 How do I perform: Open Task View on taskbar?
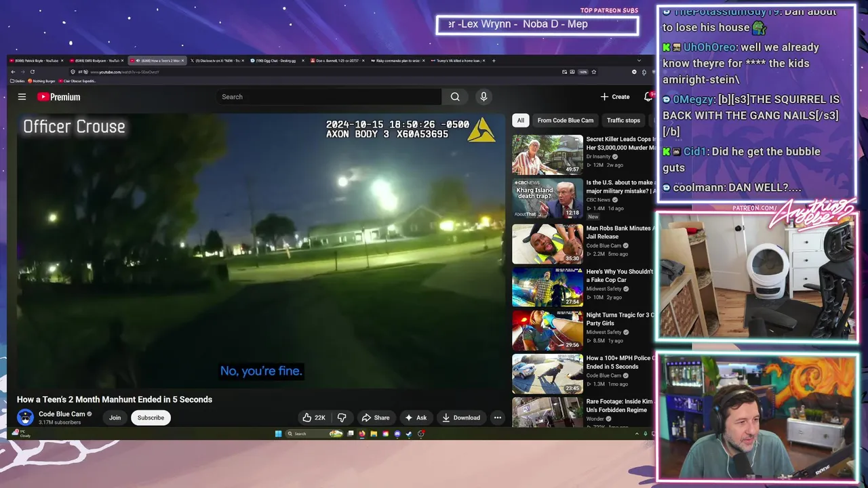(x=351, y=434)
